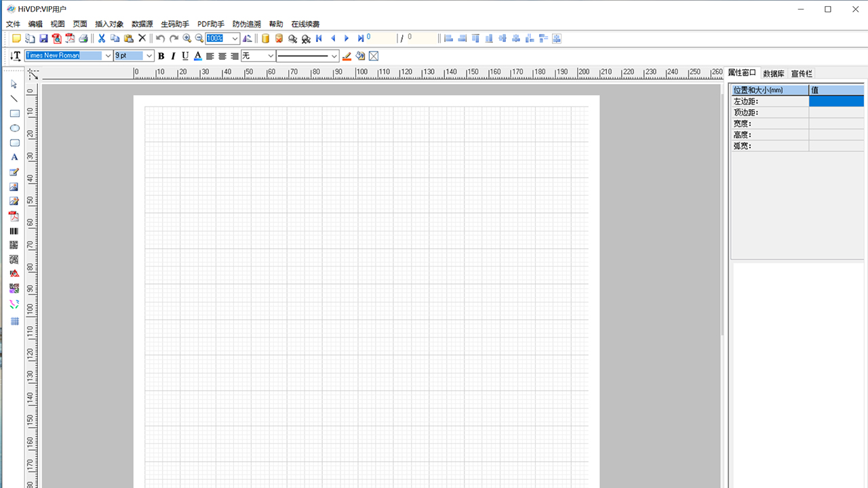The image size is (868, 488).
Task: Toggle the crossed box no-fill icon
Action: (374, 56)
